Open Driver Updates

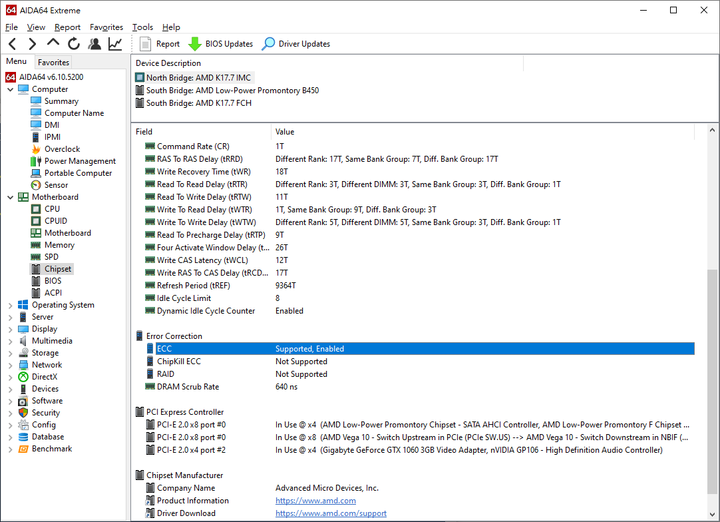coord(296,44)
